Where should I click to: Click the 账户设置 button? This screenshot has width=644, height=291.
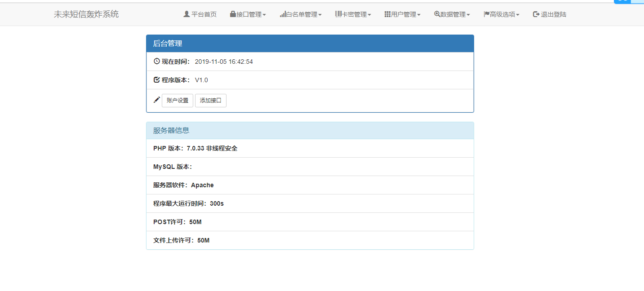(177, 100)
